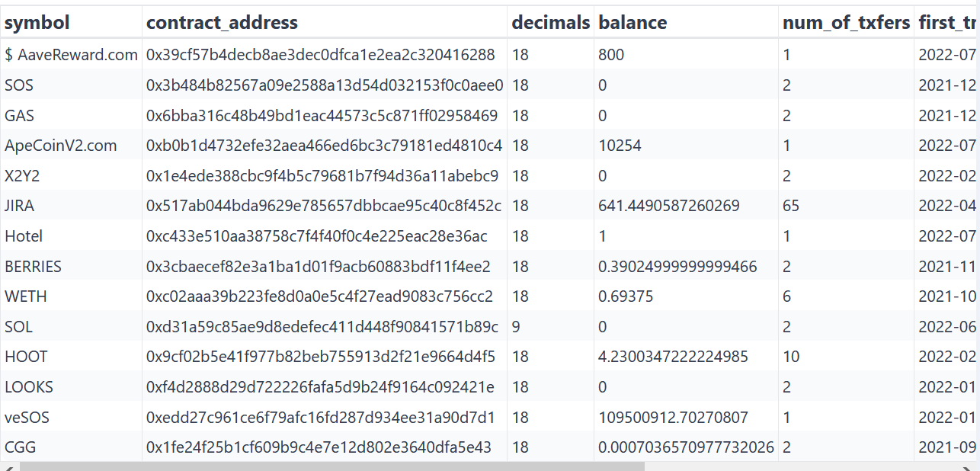Click num_of_txfers value 65 in JIRA row
Image resolution: width=980 pixels, height=471 pixels.
pos(791,206)
